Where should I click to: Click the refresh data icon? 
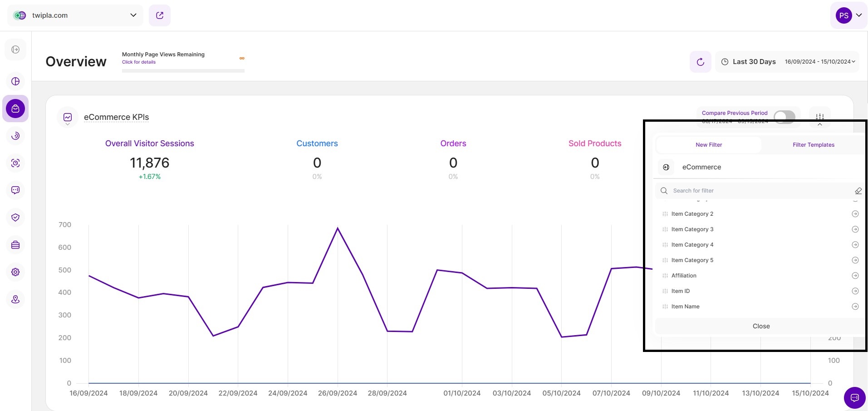tap(700, 62)
